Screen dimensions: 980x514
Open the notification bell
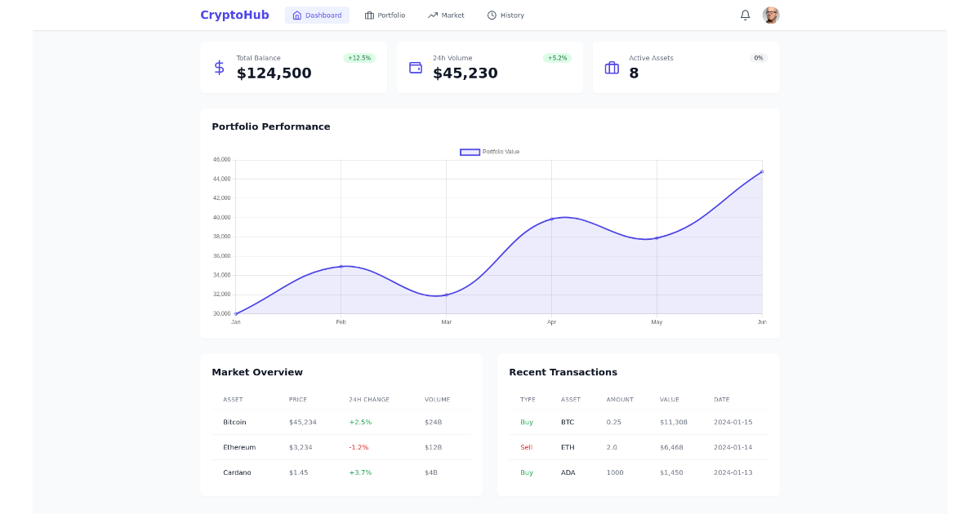coord(745,15)
